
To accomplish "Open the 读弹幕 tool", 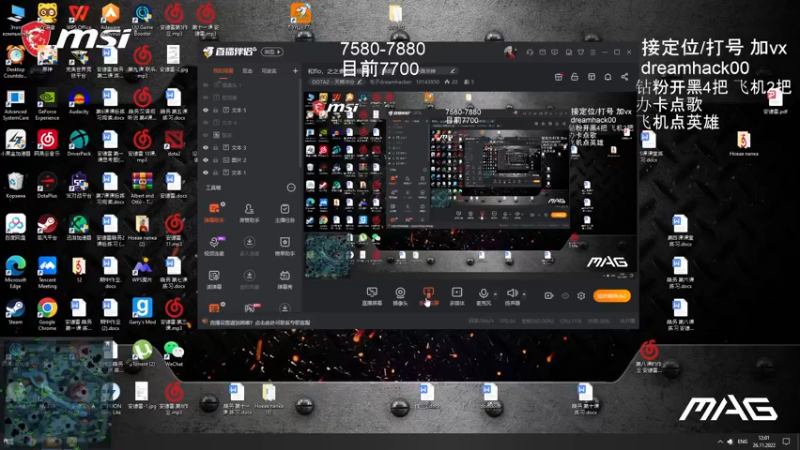I will [x=214, y=280].
